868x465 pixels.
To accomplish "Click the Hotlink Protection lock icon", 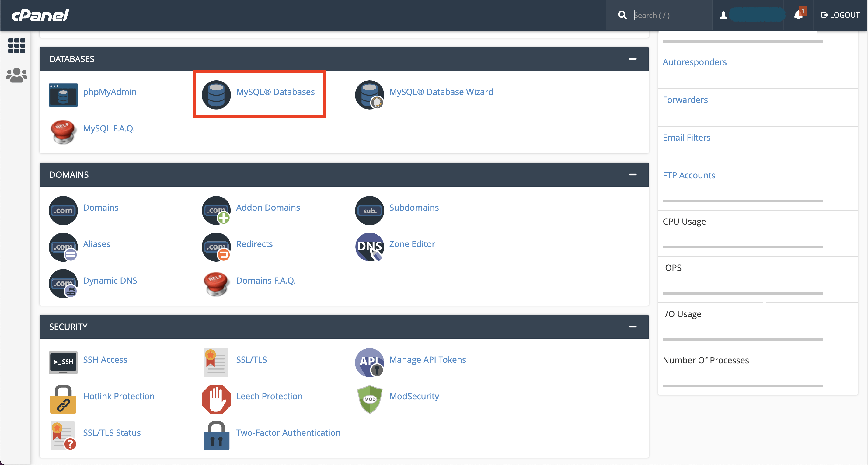I will (x=63, y=399).
